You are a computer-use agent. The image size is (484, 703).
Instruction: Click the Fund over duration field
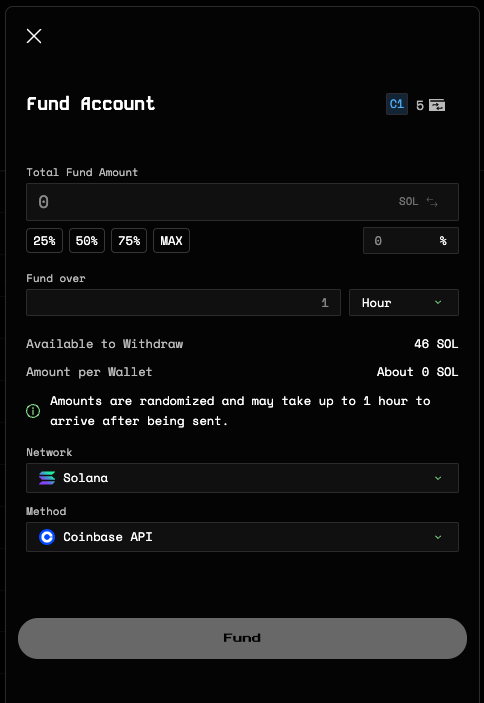(183, 303)
